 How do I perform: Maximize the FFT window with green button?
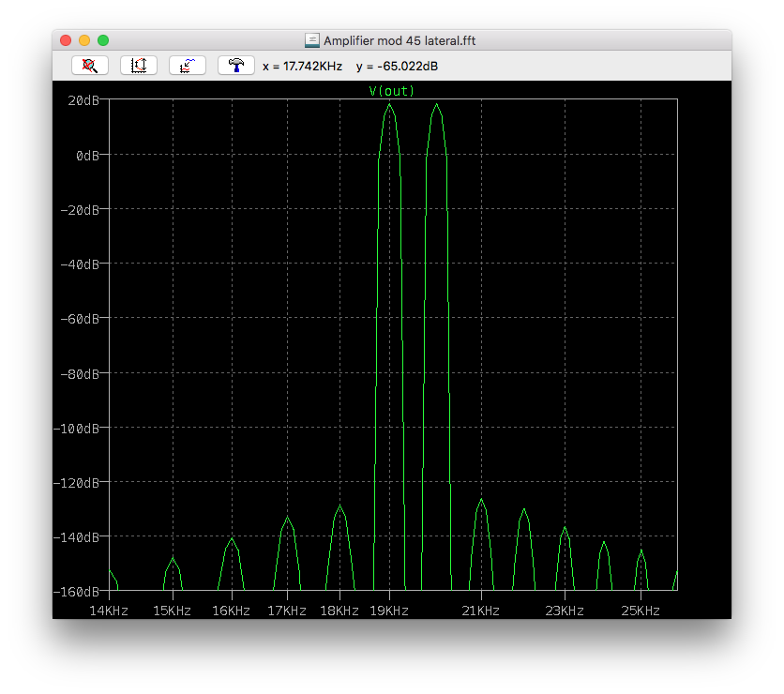103,40
